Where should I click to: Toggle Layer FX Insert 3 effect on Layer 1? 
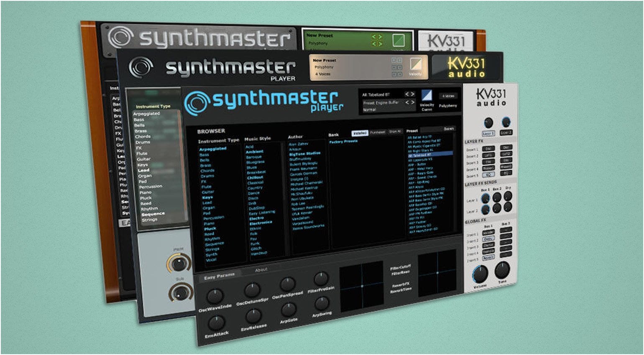click(488, 162)
